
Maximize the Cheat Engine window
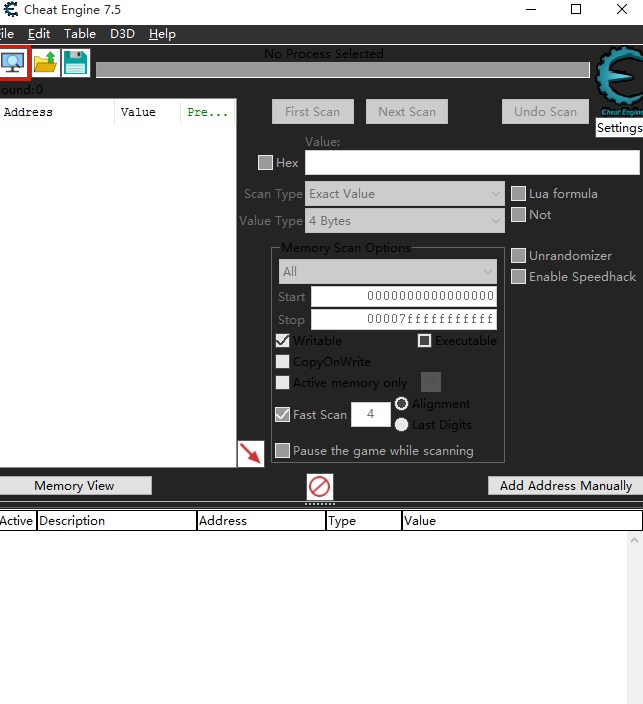pos(576,9)
